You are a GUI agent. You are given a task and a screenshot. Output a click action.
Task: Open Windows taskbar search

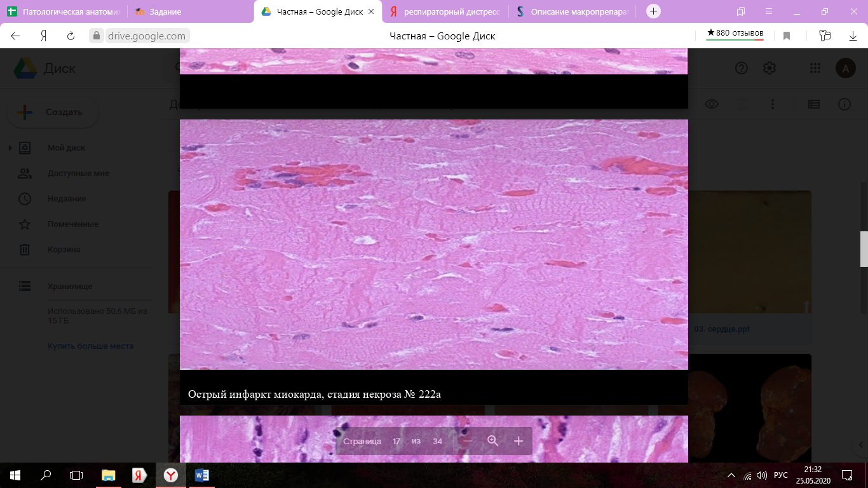(46, 475)
